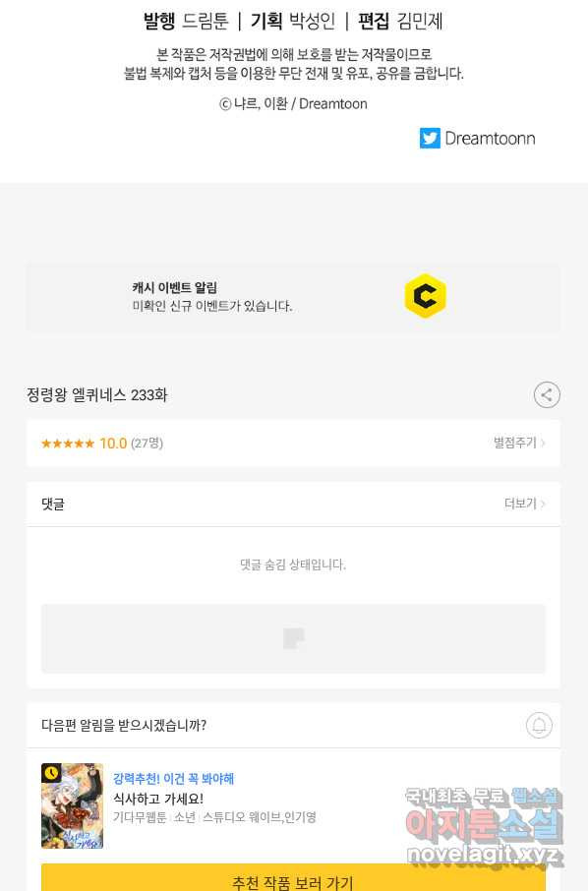Open the 캐시 이벤트 알림 banner
Image resolution: width=588 pixels, height=891 pixels.
coord(293,297)
